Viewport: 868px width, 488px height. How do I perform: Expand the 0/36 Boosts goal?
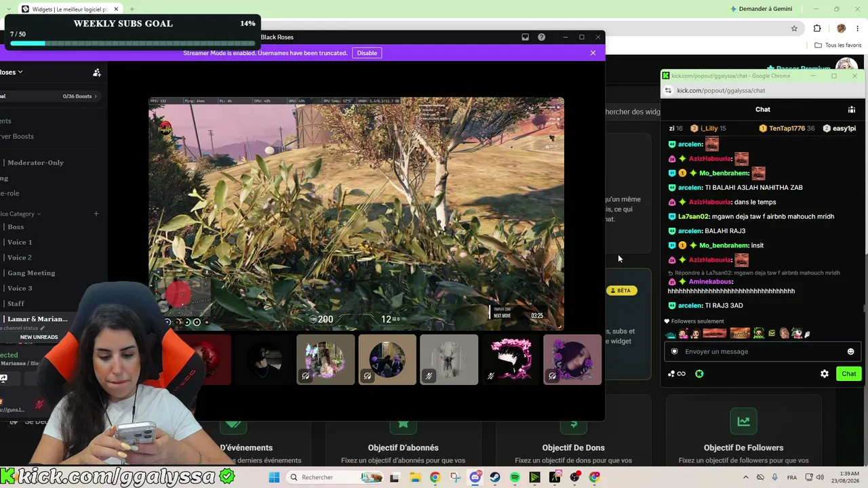coord(80,96)
